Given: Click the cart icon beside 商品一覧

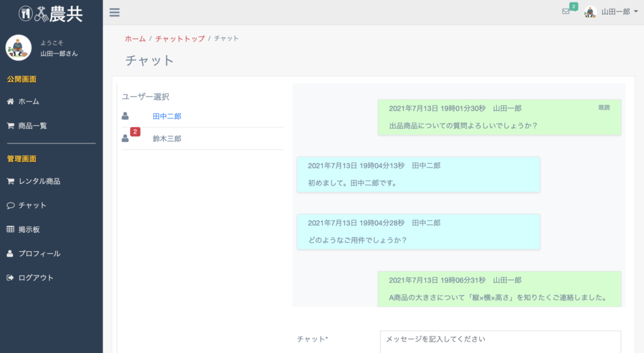Looking at the screenshot, I should (10, 126).
